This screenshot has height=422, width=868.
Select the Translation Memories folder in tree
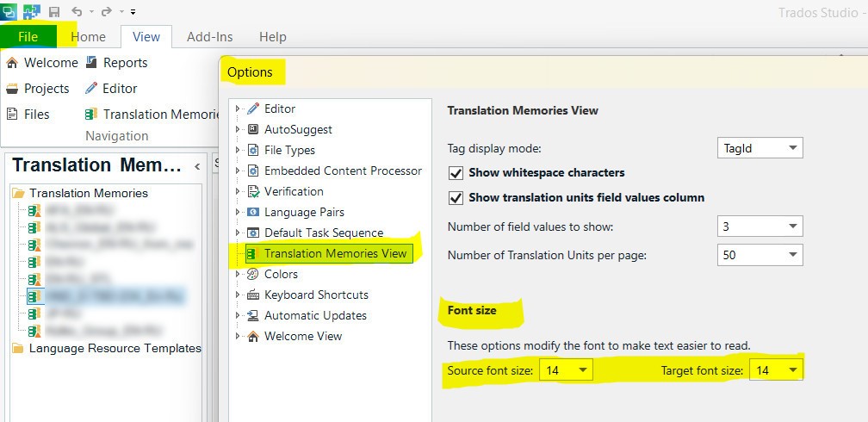click(x=81, y=193)
